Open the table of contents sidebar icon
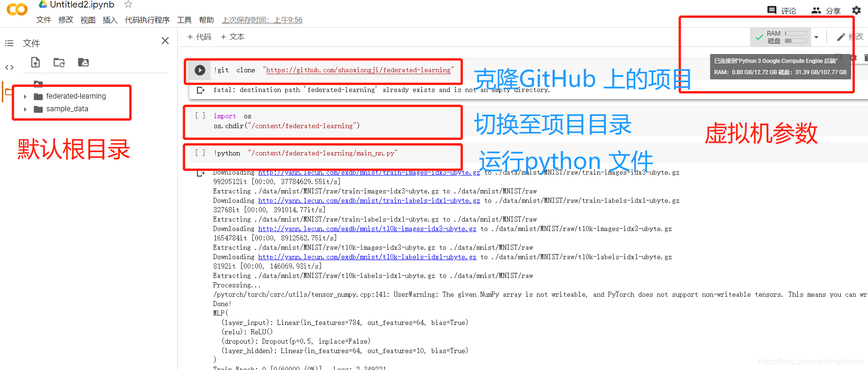This screenshot has width=868, height=370. (9, 43)
